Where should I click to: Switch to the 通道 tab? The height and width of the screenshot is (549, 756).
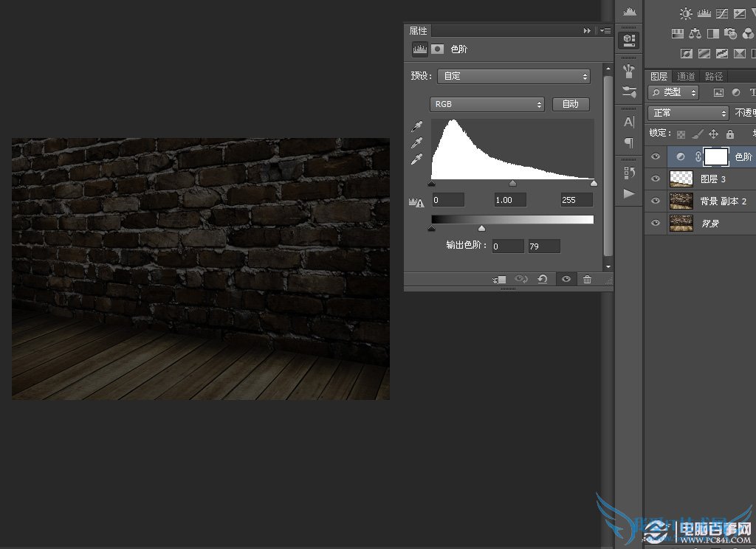click(x=686, y=76)
